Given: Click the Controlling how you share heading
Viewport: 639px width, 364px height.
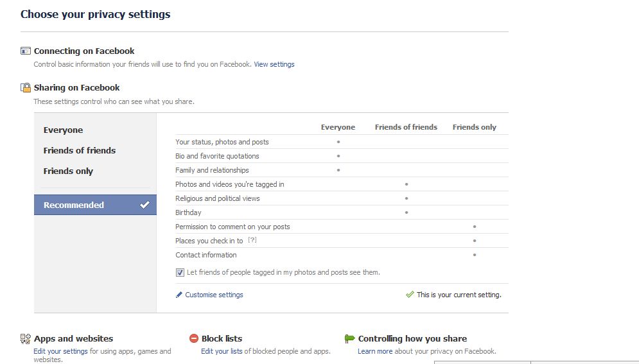Looking at the screenshot, I should point(412,338).
